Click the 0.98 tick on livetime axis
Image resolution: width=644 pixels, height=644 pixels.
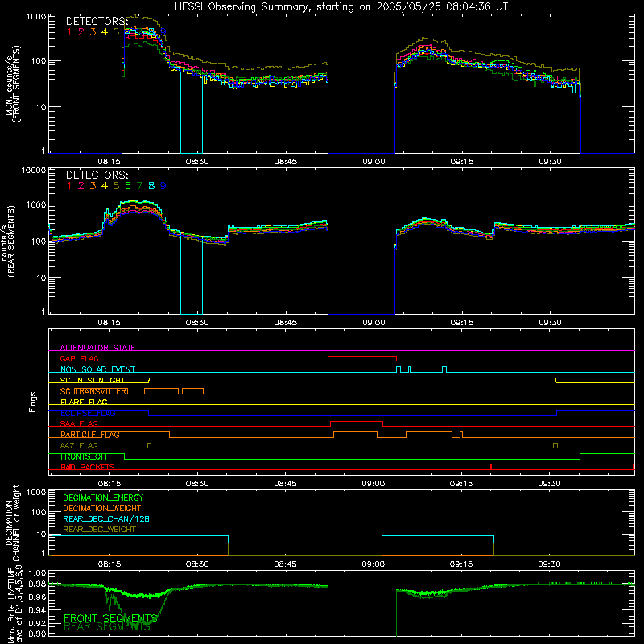38,584
